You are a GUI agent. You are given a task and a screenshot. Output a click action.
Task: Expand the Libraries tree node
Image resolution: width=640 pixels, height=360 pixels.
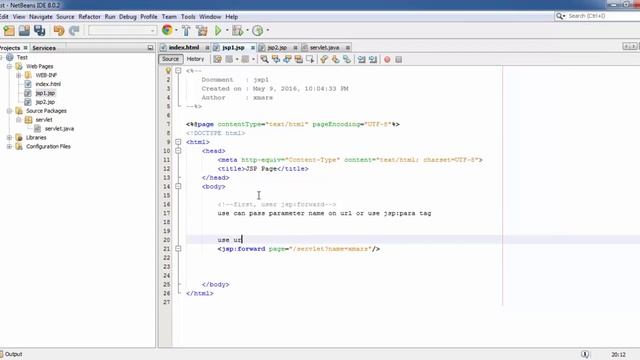[9, 138]
